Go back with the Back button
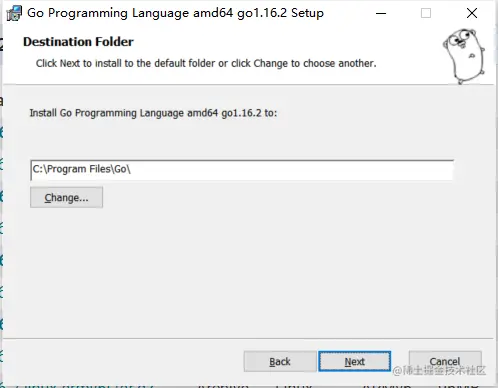498x388 pixels. (x=280, y=361)
